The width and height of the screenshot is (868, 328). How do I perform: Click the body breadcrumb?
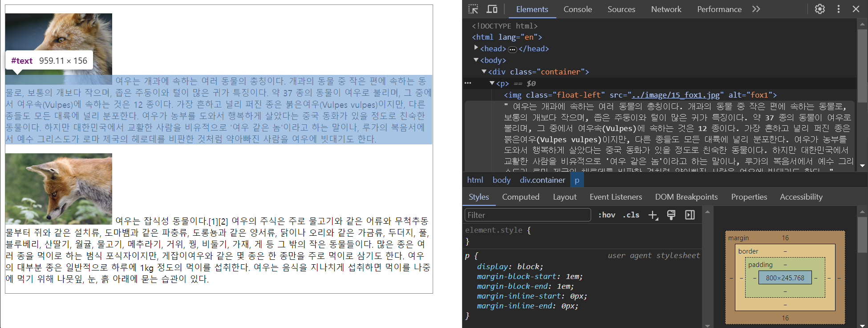click(502, 180)
